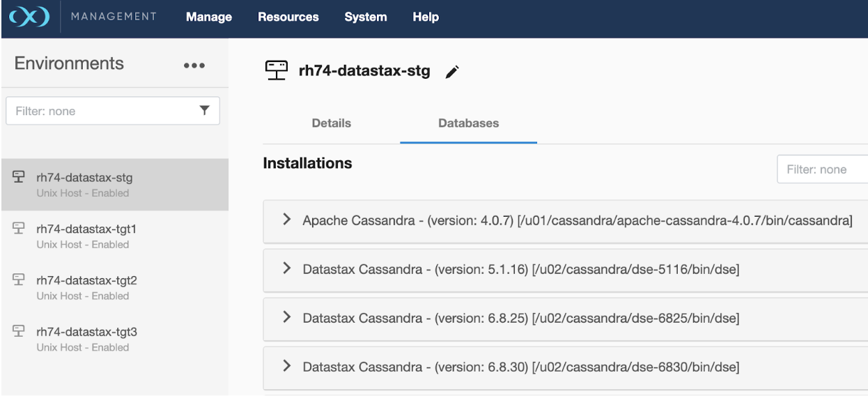The height and width of the screenshot is (396, 868).
Task: Open the System menu
Action: coord(365,17)
